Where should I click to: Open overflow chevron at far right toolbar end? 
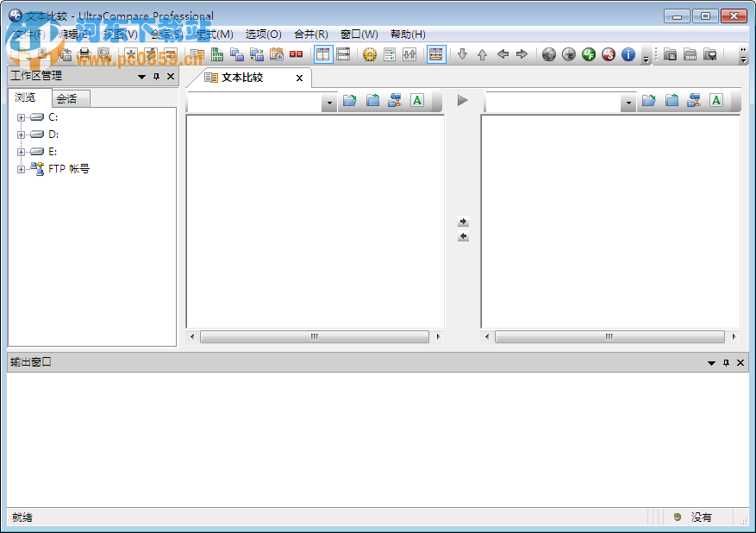point(743,54)
